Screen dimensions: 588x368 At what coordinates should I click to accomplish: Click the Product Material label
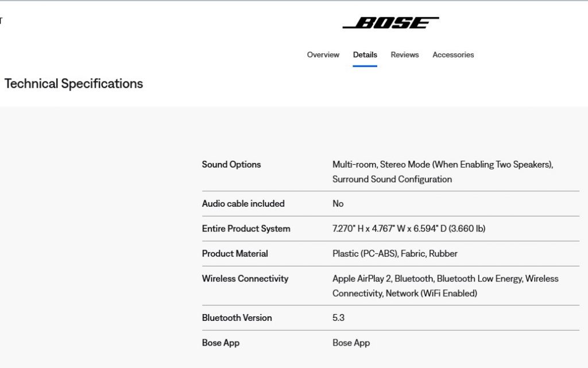[235, 254]
